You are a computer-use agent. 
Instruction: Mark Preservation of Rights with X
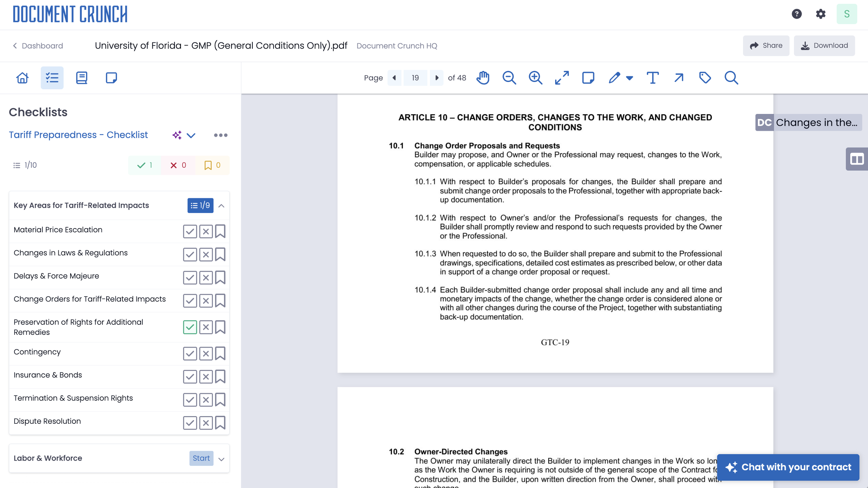click(206, 327)
